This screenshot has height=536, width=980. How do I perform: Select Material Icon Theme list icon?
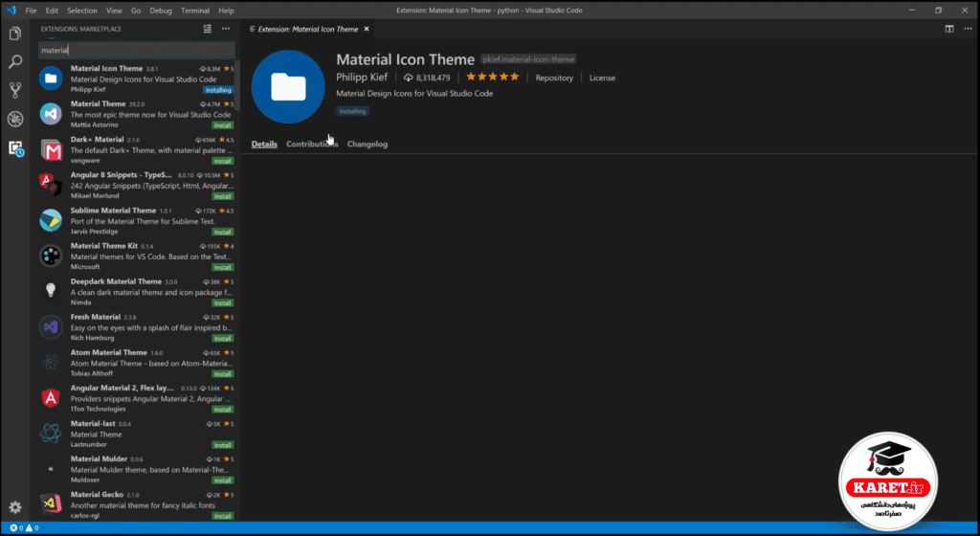click(x=51, y=78)
